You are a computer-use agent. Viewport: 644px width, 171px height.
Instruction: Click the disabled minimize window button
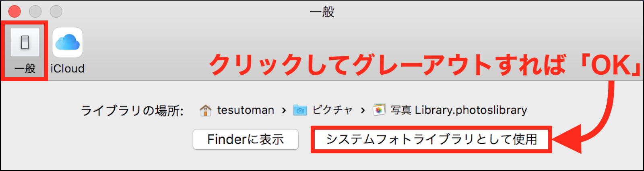pyautogui.click(x=35, y=11)
